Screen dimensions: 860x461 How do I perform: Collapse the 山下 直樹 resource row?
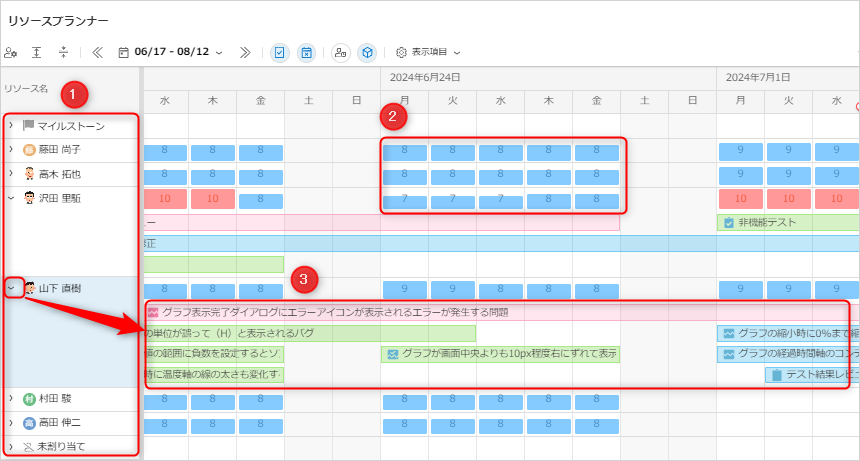(12, 288)
